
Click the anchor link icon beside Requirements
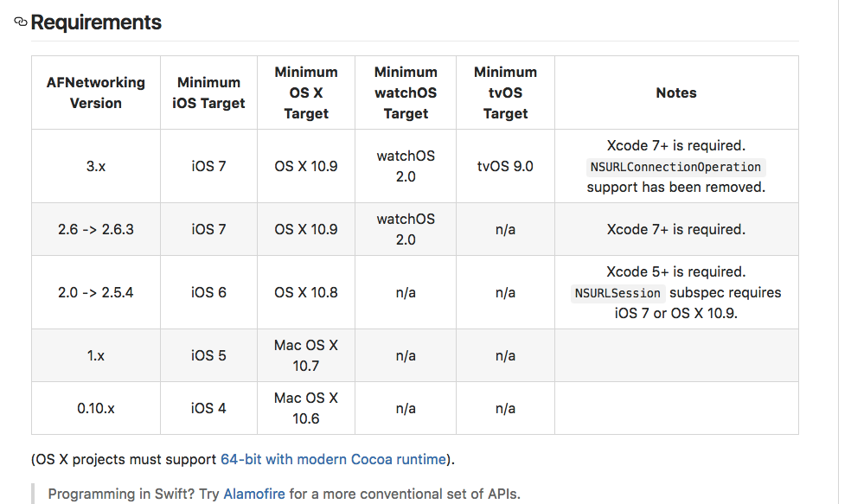(21, 22)
